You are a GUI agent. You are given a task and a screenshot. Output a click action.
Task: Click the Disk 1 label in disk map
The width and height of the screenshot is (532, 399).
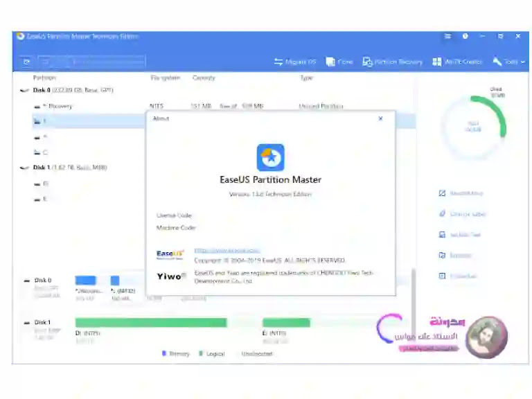[x=42, y=322]
